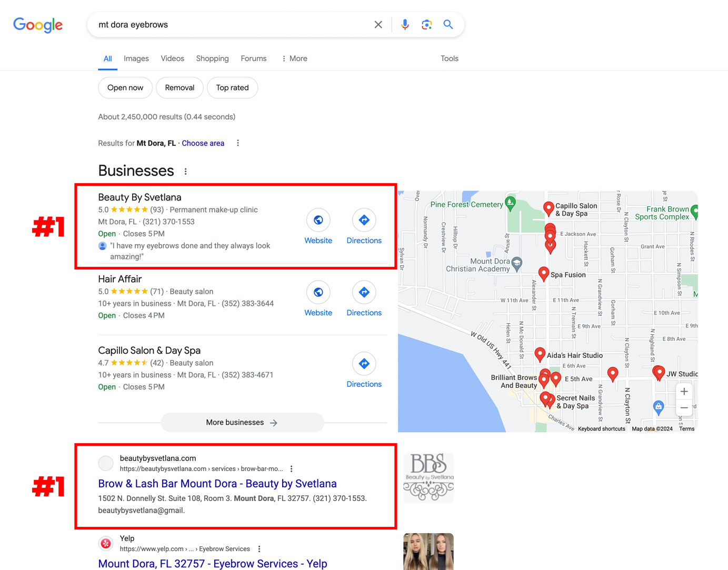Click the Aida's Hair Studio map pin
Screen dimensions: 728x570
click(x=540, y=355)
